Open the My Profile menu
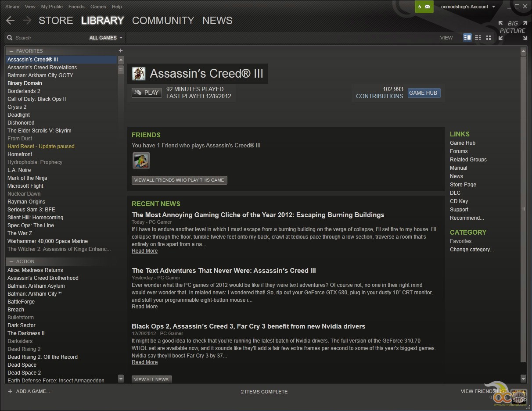Viewport: 532px width, 411px height. click(x=52, y=7)
